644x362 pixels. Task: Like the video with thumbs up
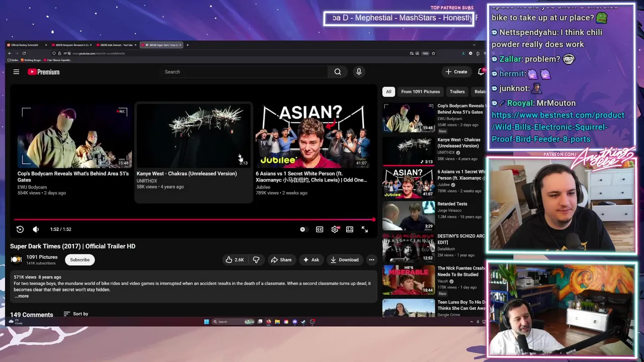tap(234, 260)
